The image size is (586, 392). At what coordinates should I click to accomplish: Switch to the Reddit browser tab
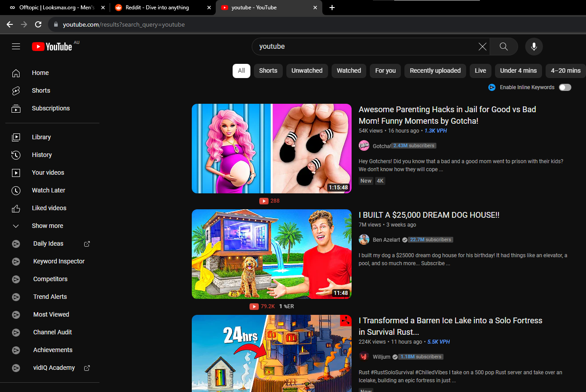[158, 8]
